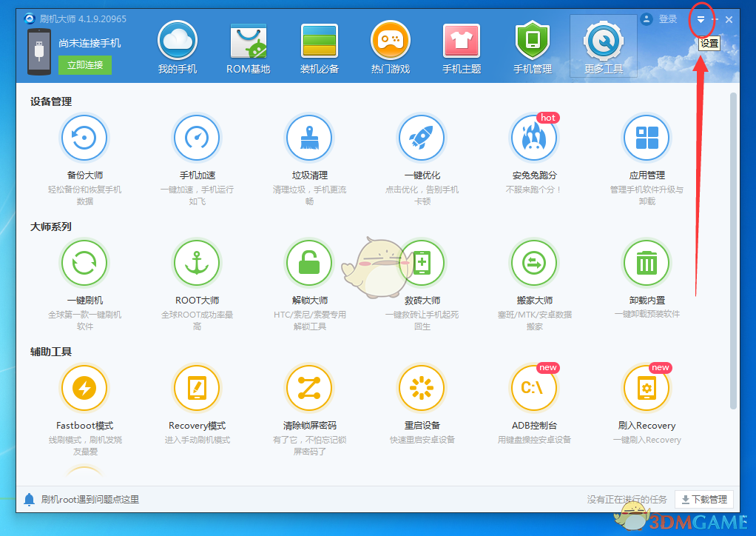Open 卸载内置 trash can icon
The height and width of the screenshot is (536, 756).
647,263
